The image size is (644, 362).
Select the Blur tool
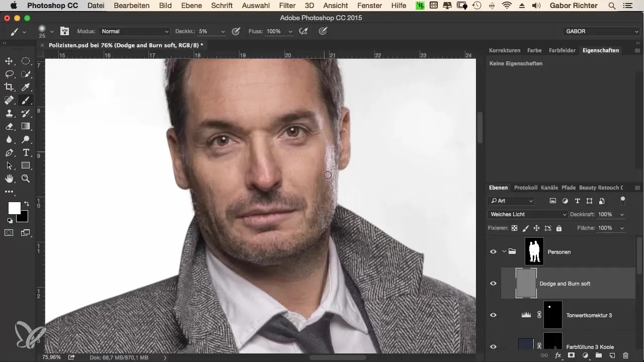pos(9,139)
